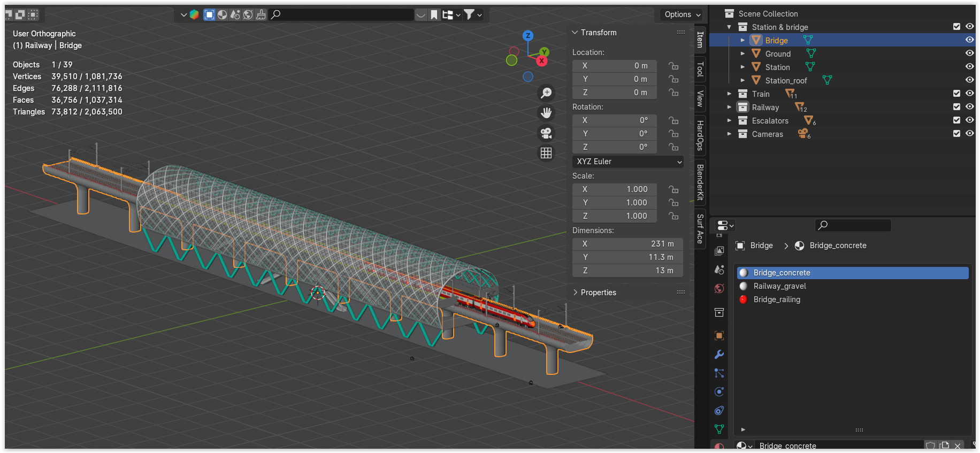Click the Cameras collection camera icon
The width and height of the screenshot is (980, 453).
[x=803, y=134]
